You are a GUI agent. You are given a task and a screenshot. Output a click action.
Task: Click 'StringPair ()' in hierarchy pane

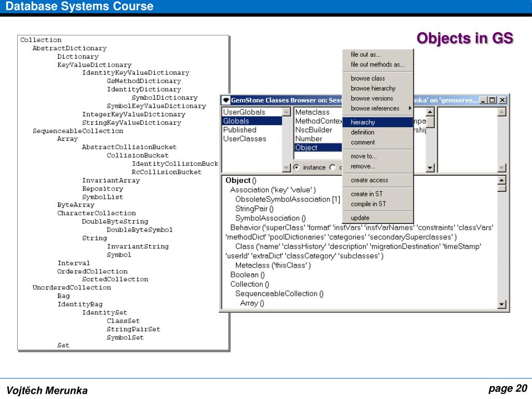[255, 209]
